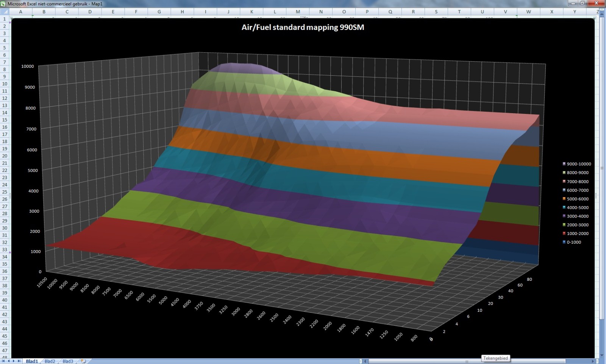Click the 0-1000 legend entry
The width and height of the screenshot is (606, 364).
coord(573,242)
